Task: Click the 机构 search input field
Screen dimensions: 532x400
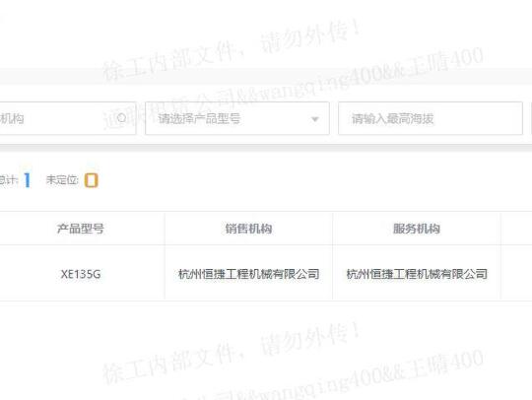Action: pos(67,118)
